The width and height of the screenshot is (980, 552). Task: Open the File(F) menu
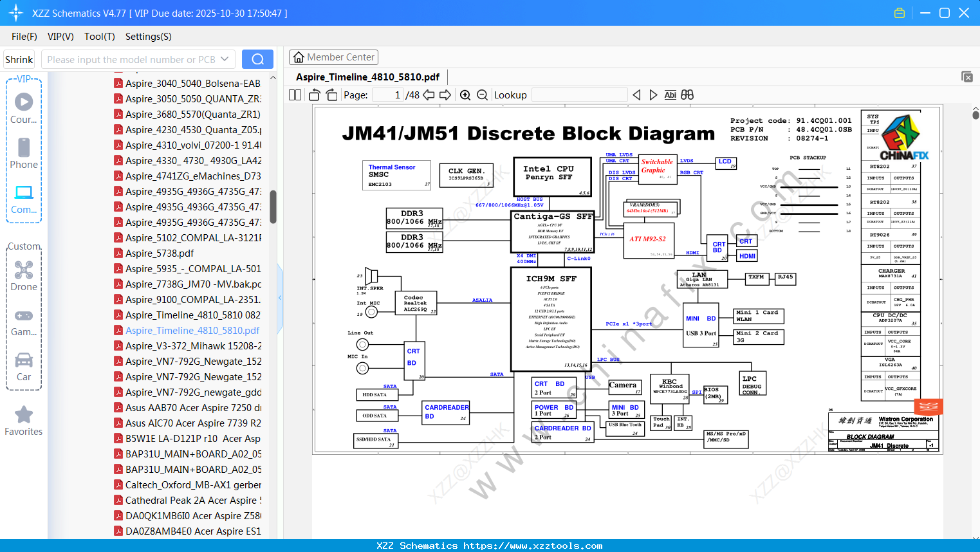24,37
